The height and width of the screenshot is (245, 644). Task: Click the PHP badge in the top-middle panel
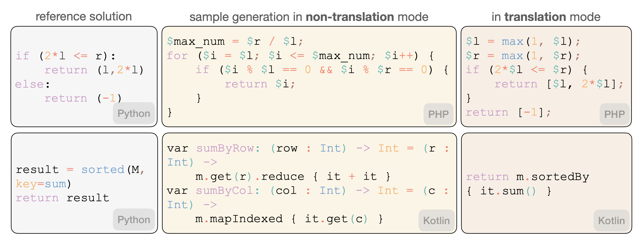(438, 114)
